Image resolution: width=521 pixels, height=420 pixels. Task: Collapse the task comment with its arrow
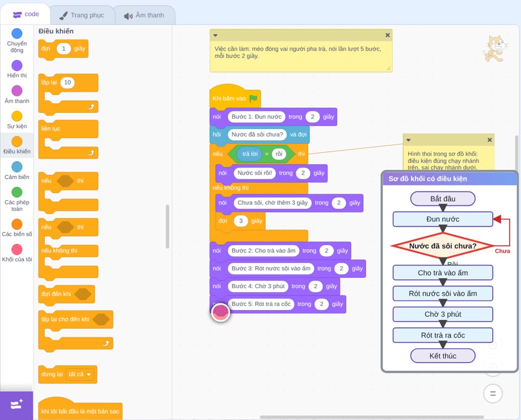pos(215,35)
